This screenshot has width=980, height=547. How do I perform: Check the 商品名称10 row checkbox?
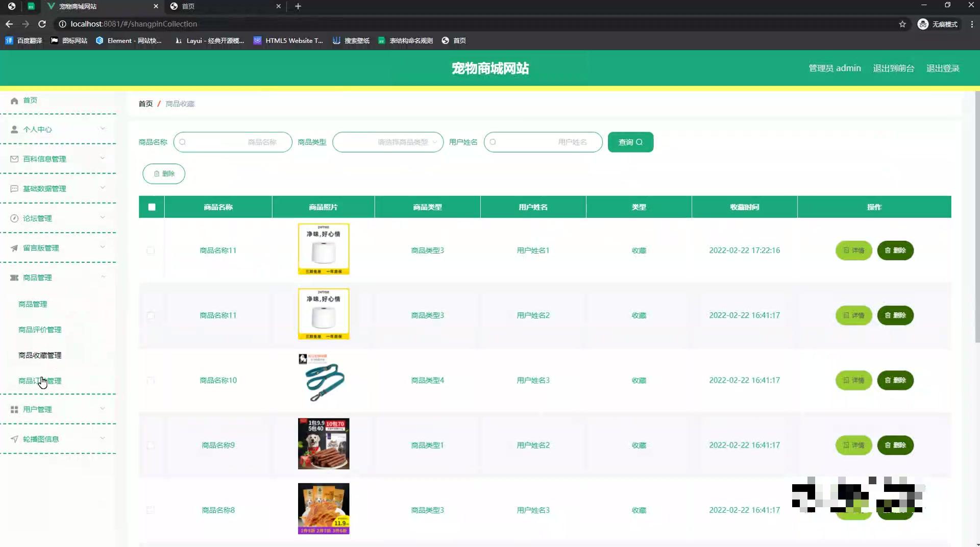[151, 380]
